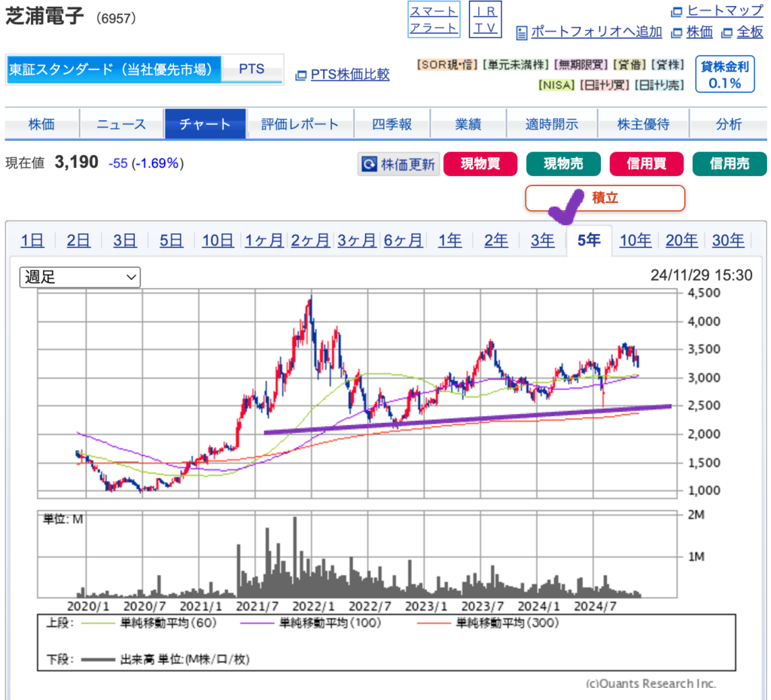The height and width of the screenshot is (700, 771).
Task: Open PTS株価比較 link
Action: click(350, 75)
